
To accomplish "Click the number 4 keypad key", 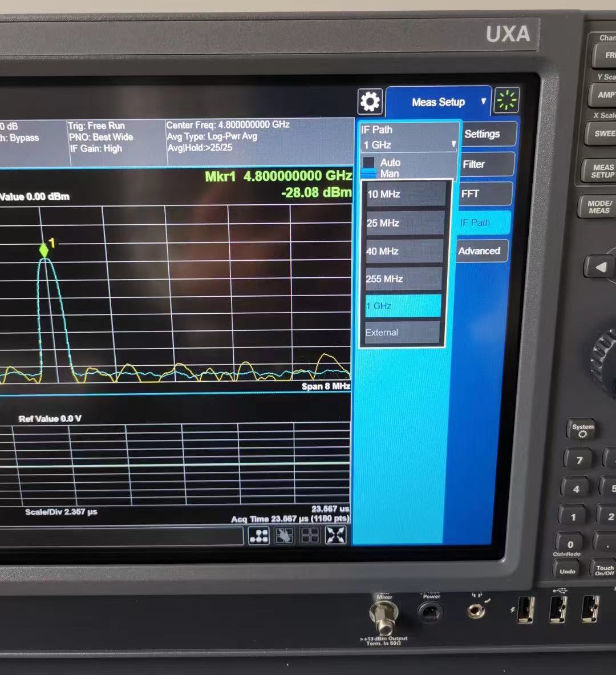I will point(576,489).
